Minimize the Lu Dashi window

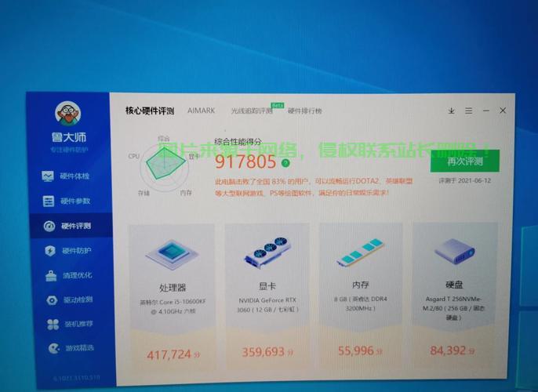486,111
